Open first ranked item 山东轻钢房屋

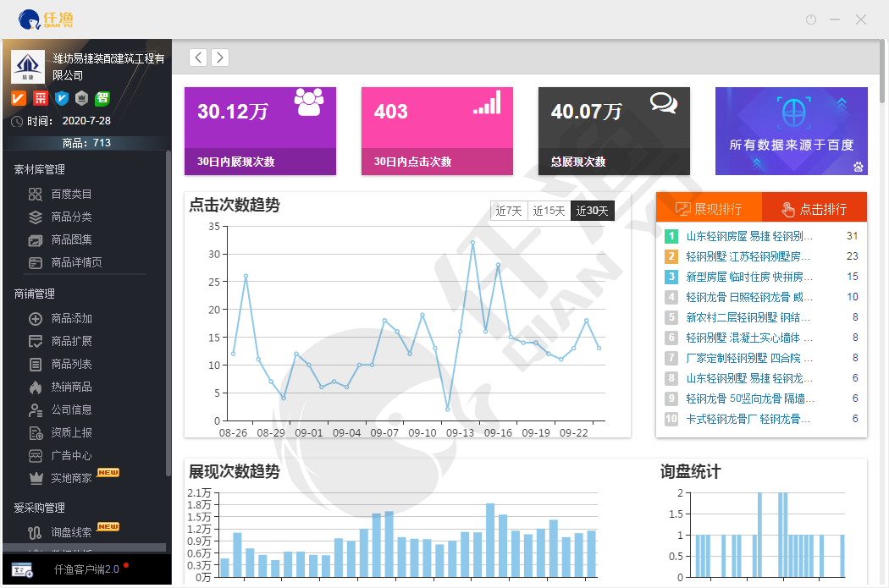coord(748,236)
